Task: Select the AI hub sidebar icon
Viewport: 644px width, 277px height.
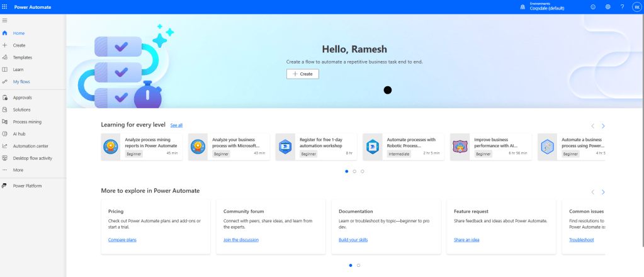Action: click(5, 133)
